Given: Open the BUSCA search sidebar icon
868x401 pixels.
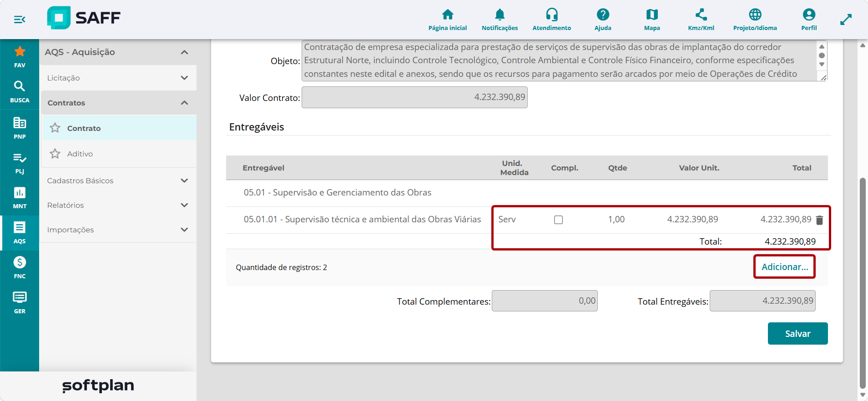Looking at the screenshot, I should point(20,91).
